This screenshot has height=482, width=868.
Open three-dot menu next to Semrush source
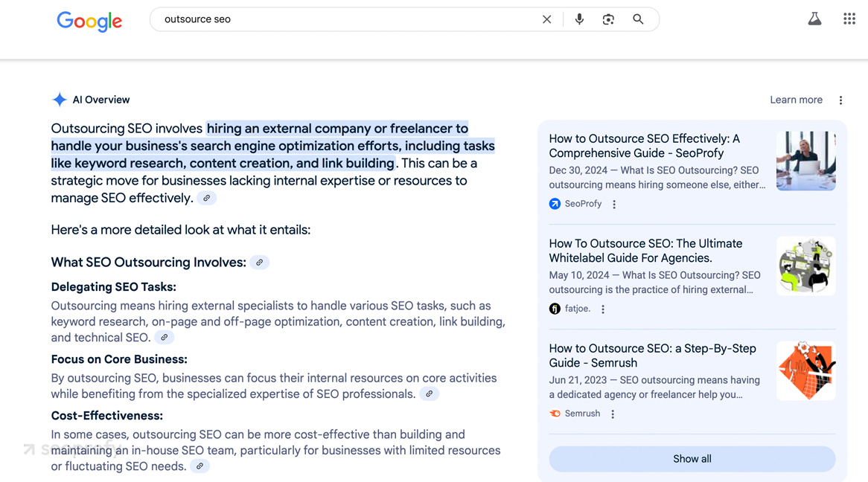click(612, 414)
